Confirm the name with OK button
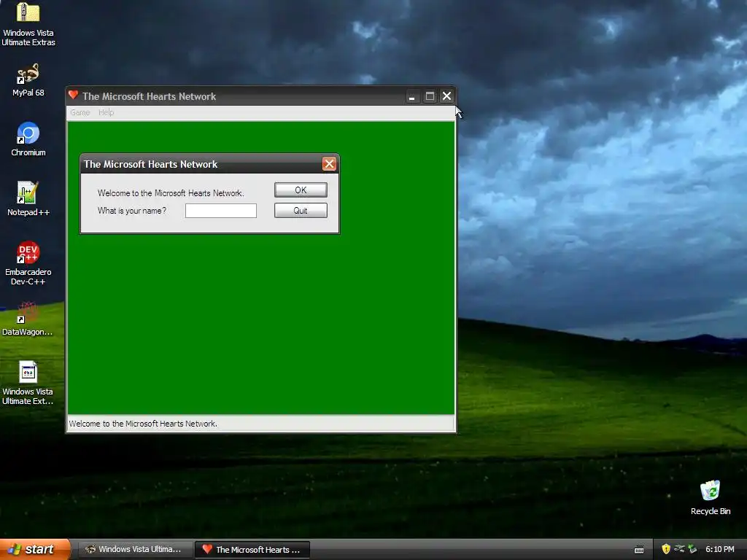 tap(301, 190)
